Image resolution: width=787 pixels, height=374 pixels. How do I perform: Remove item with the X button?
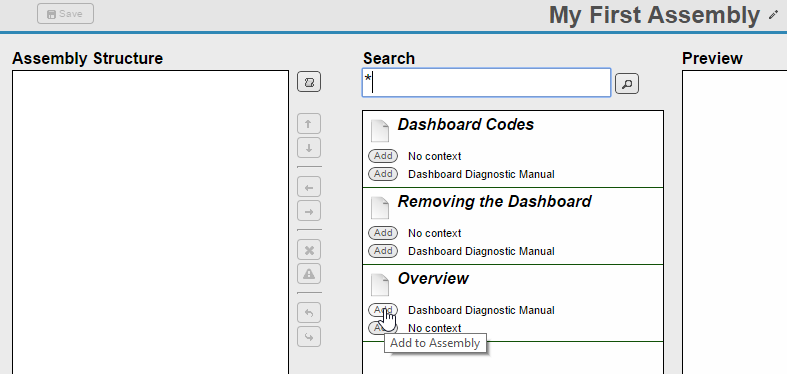309,250
